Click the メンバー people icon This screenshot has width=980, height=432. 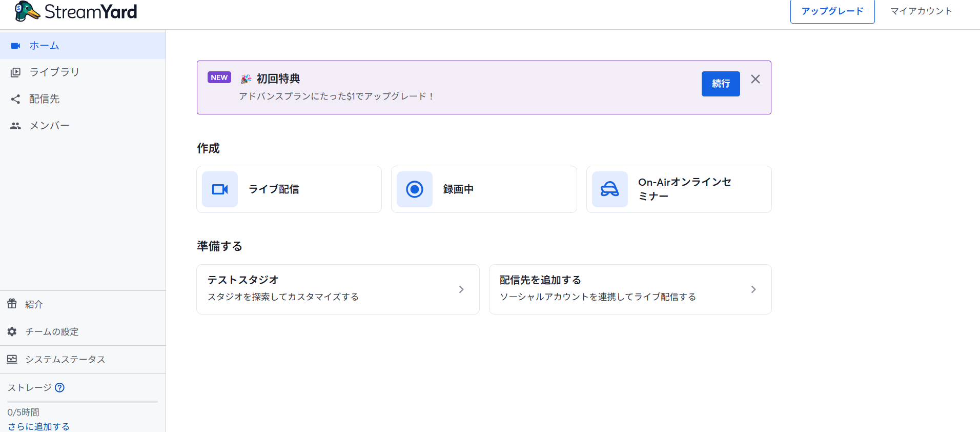[16, 126]
